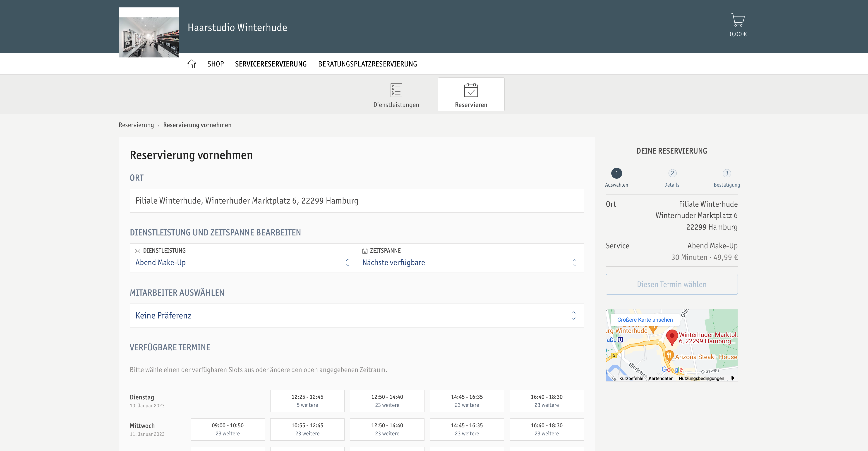
Task: Click the Mittwoch 11. Januar 2023 label
Action: click(x=147, y=430)
